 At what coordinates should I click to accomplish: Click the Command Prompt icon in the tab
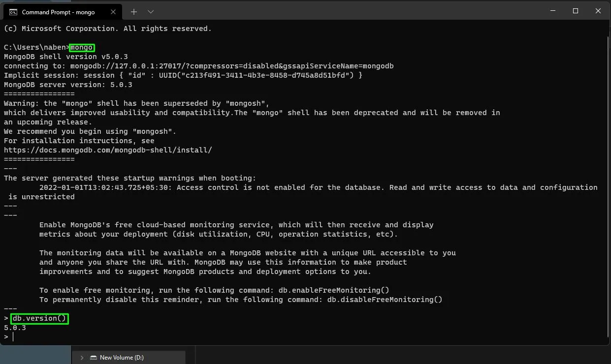(x=13, y=12)
